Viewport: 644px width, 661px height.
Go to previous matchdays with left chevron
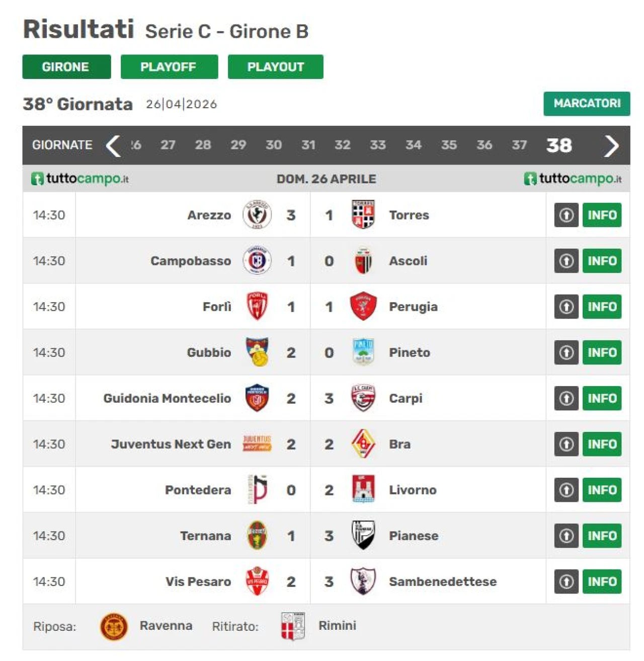click(x=113, y=146)
